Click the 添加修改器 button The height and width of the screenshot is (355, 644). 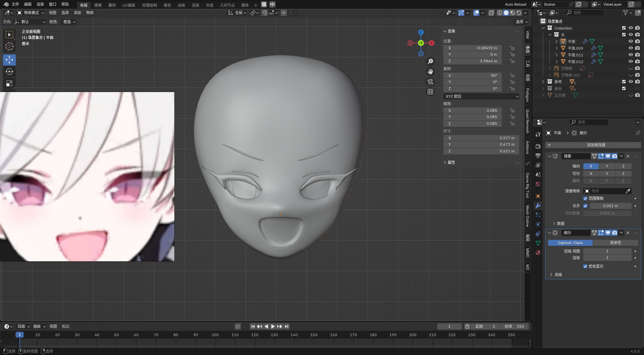point(593,145)
